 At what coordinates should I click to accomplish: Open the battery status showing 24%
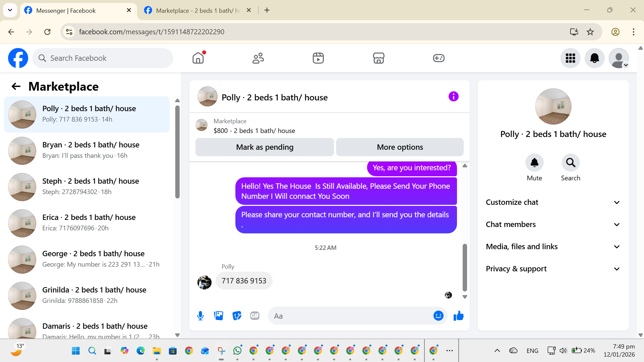[583, 351]
